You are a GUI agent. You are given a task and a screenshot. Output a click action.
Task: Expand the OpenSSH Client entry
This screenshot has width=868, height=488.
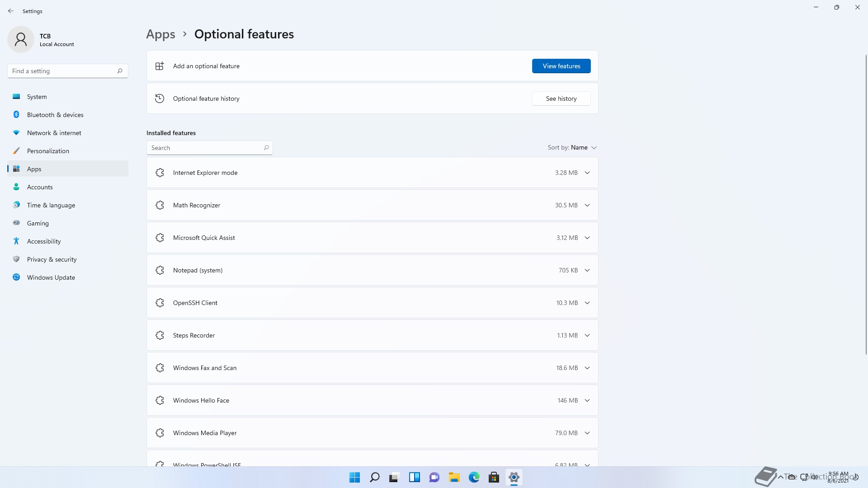coord(587,303)
